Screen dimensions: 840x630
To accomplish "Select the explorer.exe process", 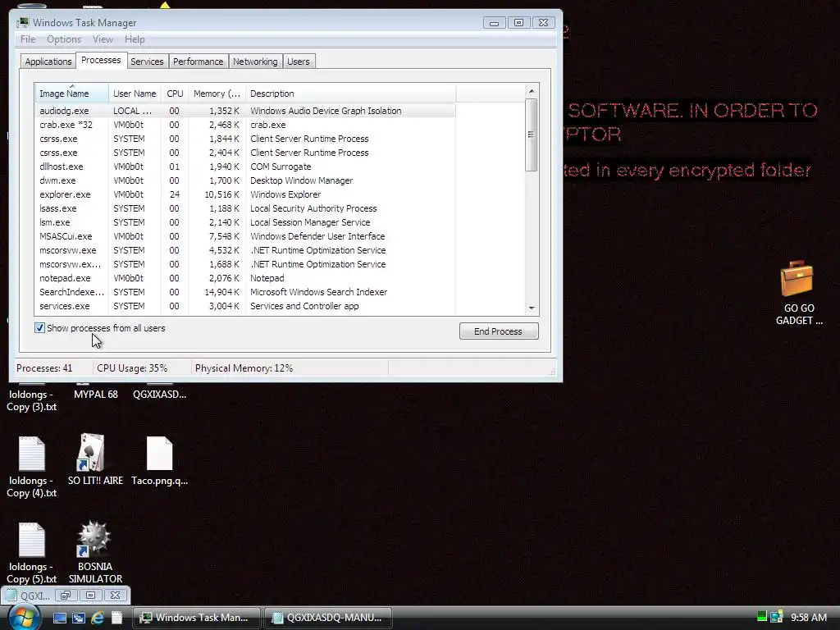I will (x=245, y=194).
